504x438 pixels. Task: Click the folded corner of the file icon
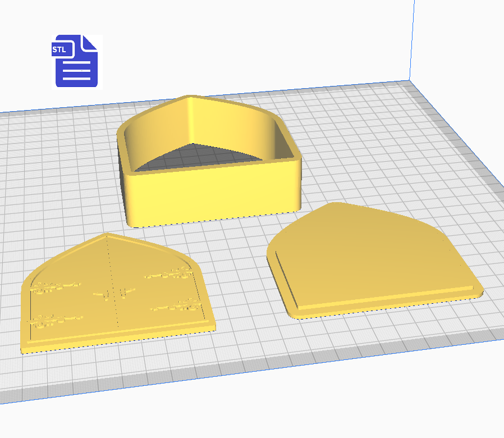pos(90,43)
